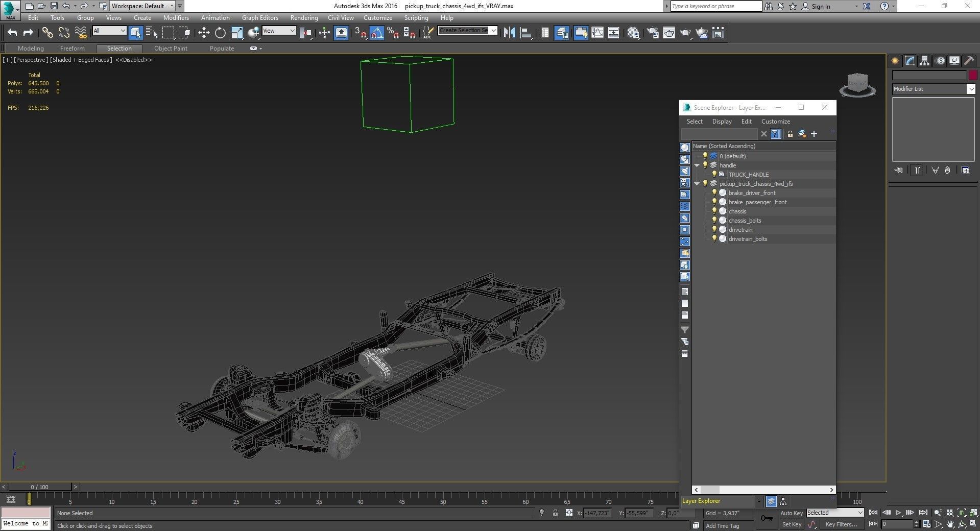This screenshot has width=980, height=531.
Task: Open the Rendering menu
Action: 304,18
